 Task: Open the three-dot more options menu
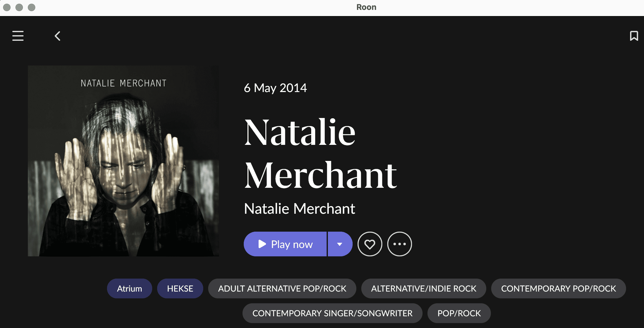pyautogui.click(x=399, y=244)
